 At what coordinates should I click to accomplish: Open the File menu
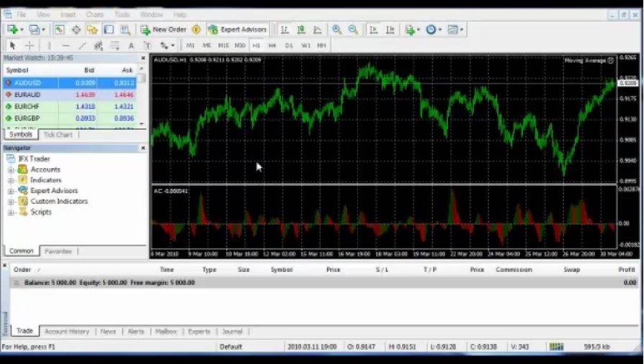(x=22, y=14)
